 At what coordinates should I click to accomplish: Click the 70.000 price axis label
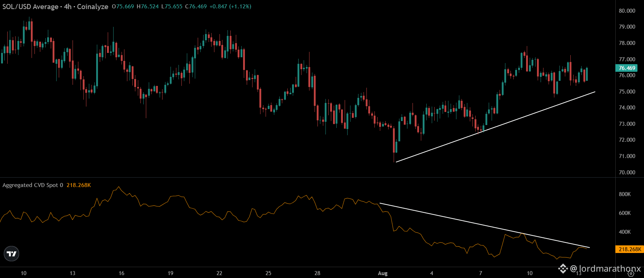click(x=627, y=173)
